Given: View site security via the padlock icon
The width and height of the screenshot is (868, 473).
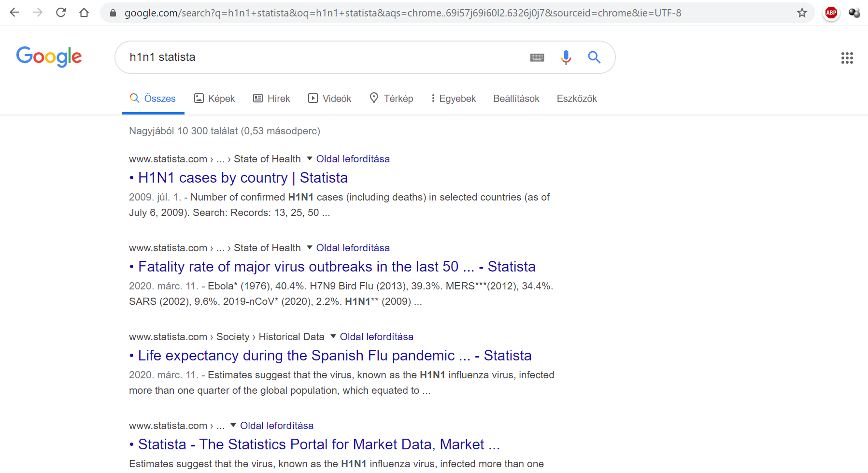Looking at the screenshot, I should tap(113, 13).
